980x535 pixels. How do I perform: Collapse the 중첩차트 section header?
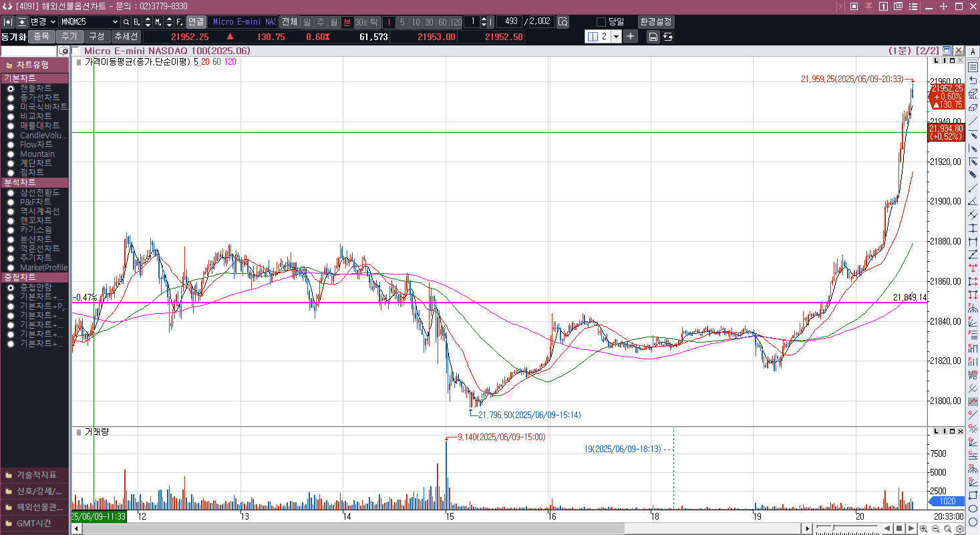click(35, 277)
